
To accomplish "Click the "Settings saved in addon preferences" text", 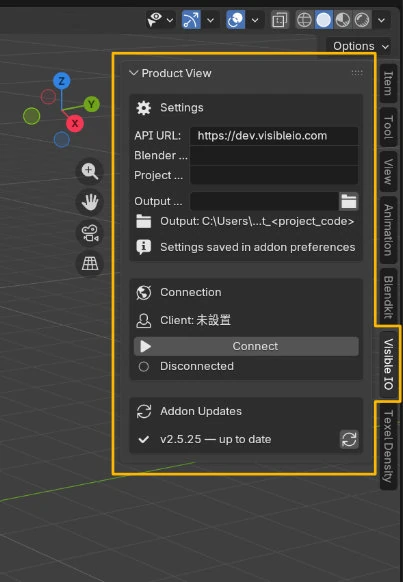I will coord(258,247).
